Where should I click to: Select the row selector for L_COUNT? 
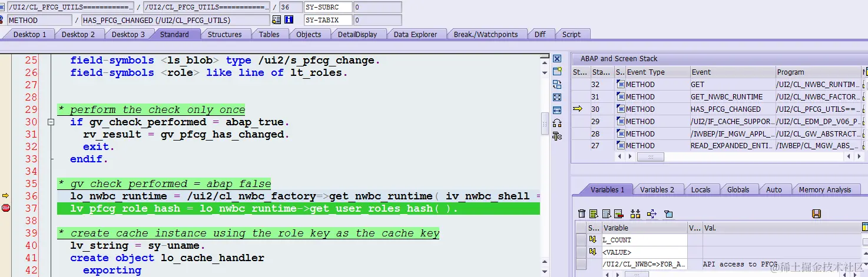tap(581, 240)
